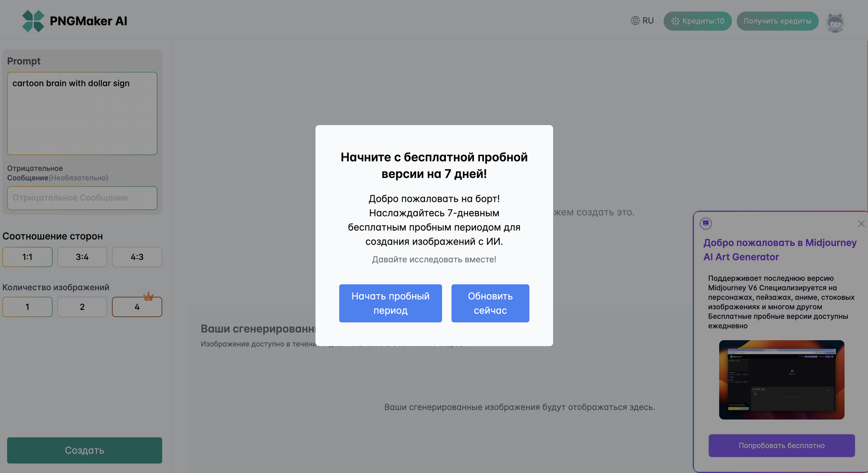Switch language via RU menu
The width and height of the screenshot is (868, 473).
(642, 20)
